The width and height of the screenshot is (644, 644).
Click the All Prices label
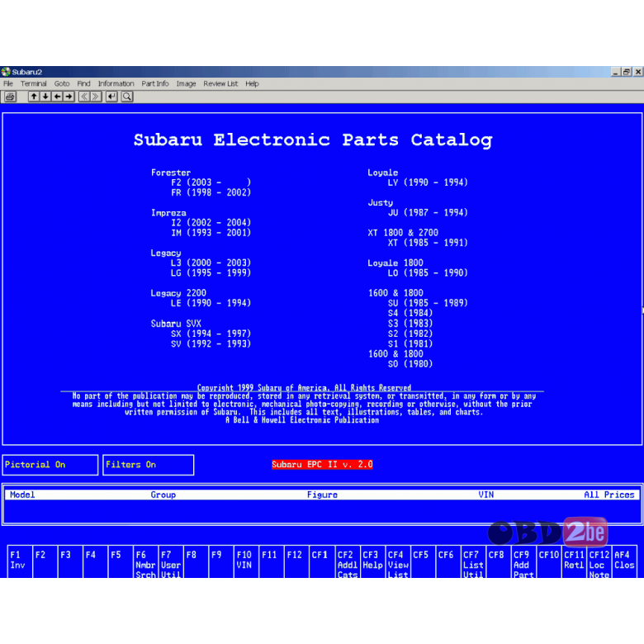point(609,495)
